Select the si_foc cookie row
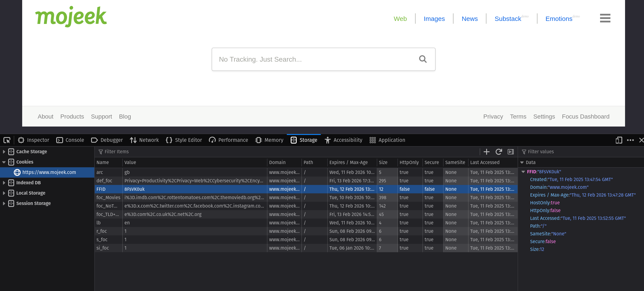 pos(306,248)
